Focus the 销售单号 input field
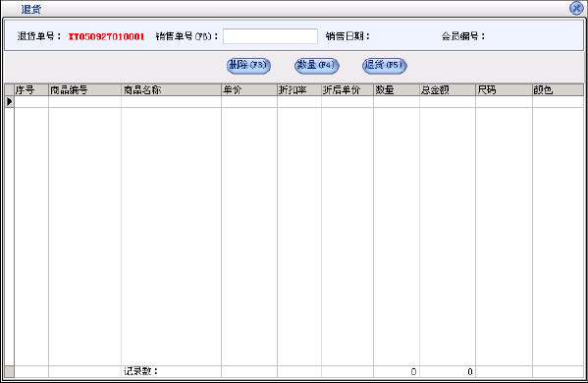 point(270,36)
